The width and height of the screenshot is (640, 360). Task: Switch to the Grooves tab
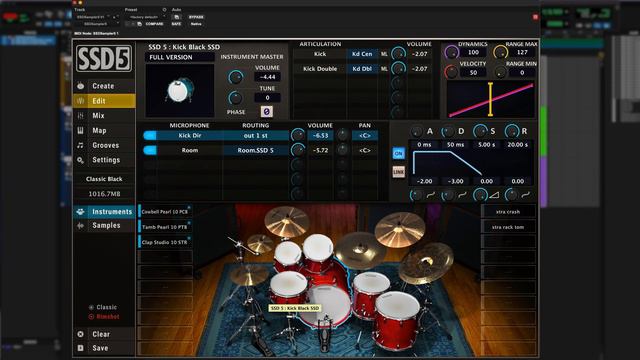104,145
